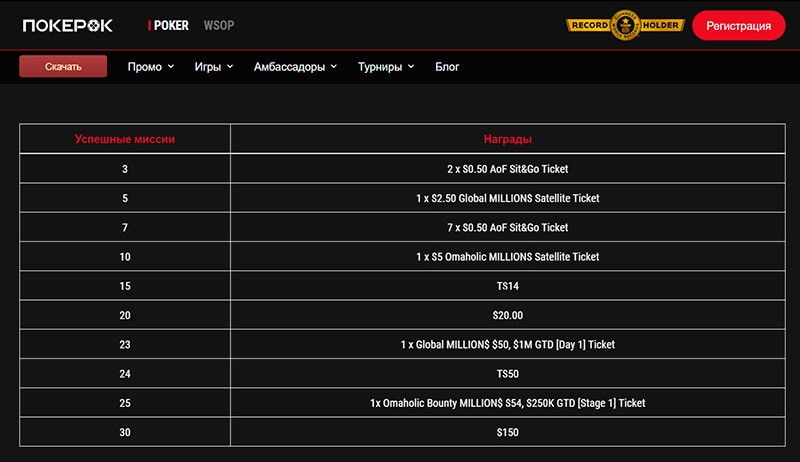Click the Успешные миссии column header
This screenshot has height=462, width=800.
[125, 139]
